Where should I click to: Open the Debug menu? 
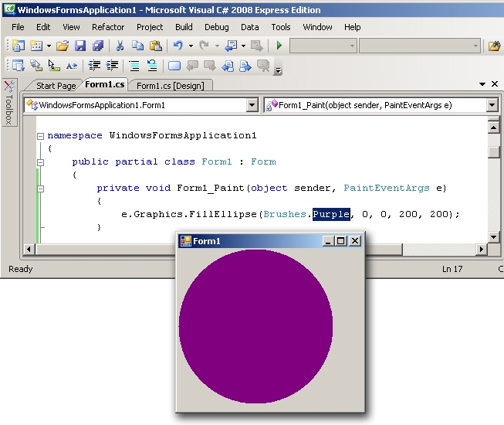click(217, 27)
